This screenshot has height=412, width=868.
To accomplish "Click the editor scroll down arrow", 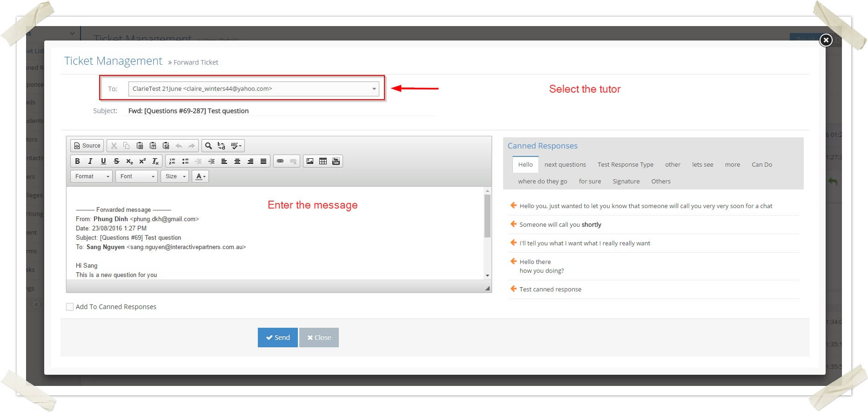I will tap(487, 276).
